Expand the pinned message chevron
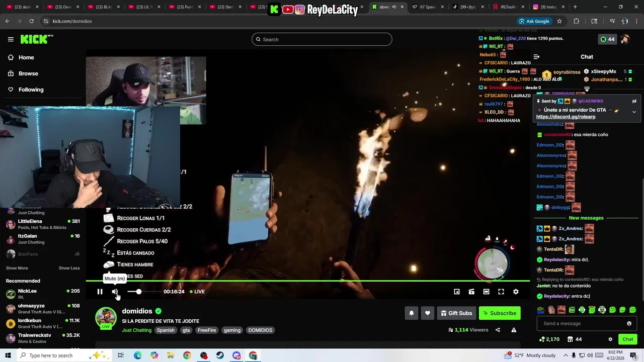The width and height of the screenshot is (644, 362). click(634, 112)
